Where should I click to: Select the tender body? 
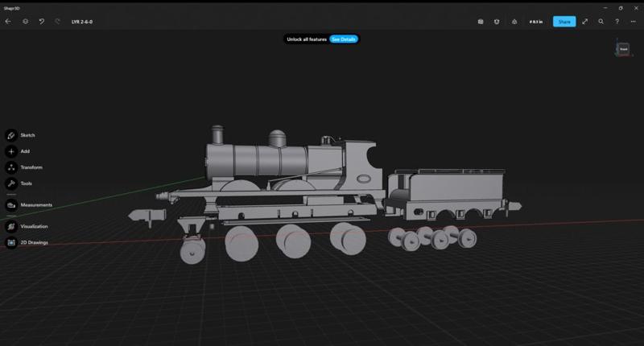(456, 187)
